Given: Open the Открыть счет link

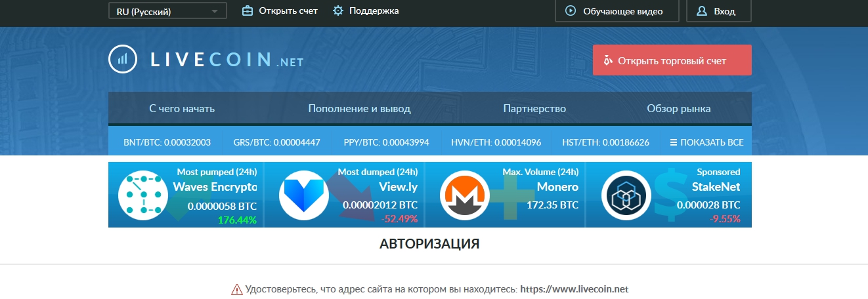Looking at the screenshot, I should 288,10.
